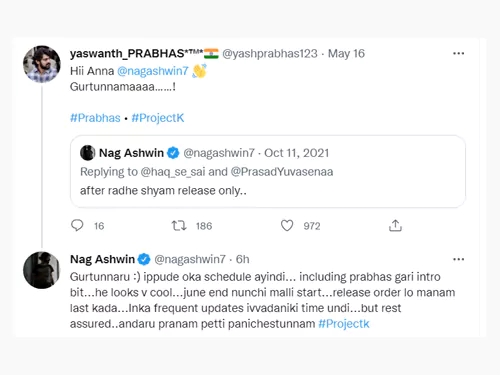Click Nag Ashwin's reply profile picture
Screen dimensions: 500x375
[42, 270]
